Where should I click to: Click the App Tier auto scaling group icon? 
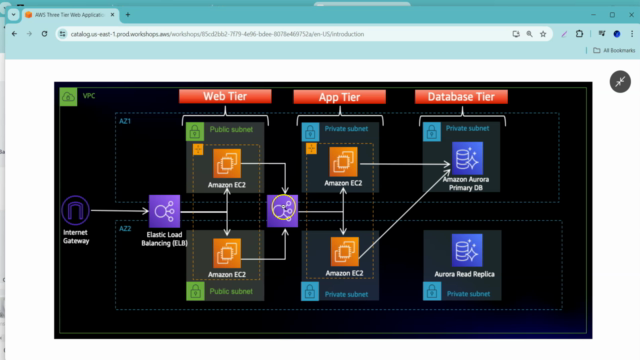tap(311, 149)
